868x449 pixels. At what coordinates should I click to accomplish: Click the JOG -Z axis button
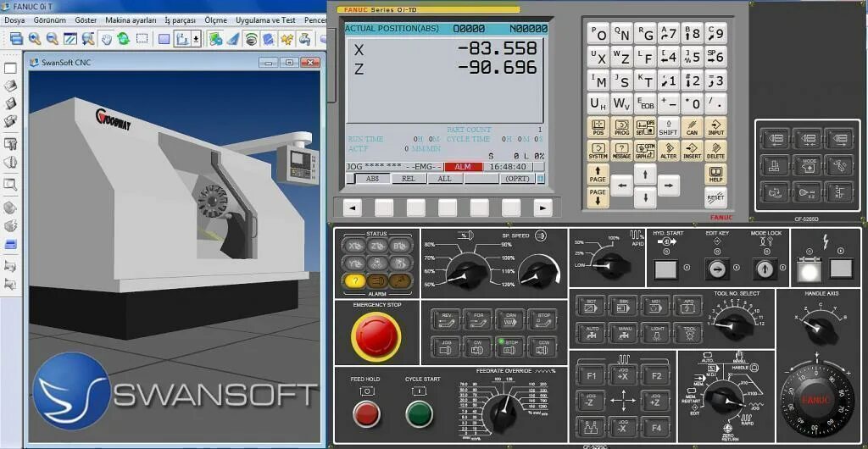coord(591,401)
